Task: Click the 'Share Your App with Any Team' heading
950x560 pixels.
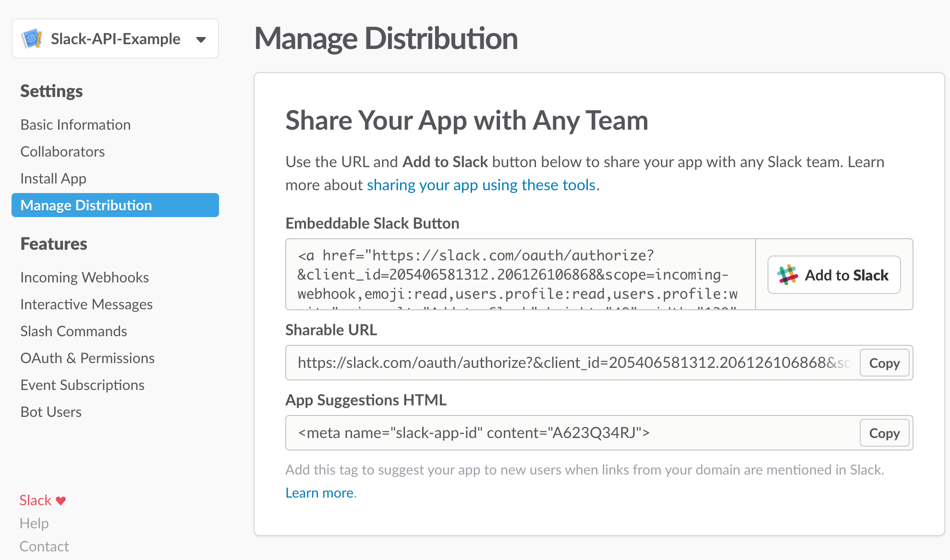Action: click(467, 121)
